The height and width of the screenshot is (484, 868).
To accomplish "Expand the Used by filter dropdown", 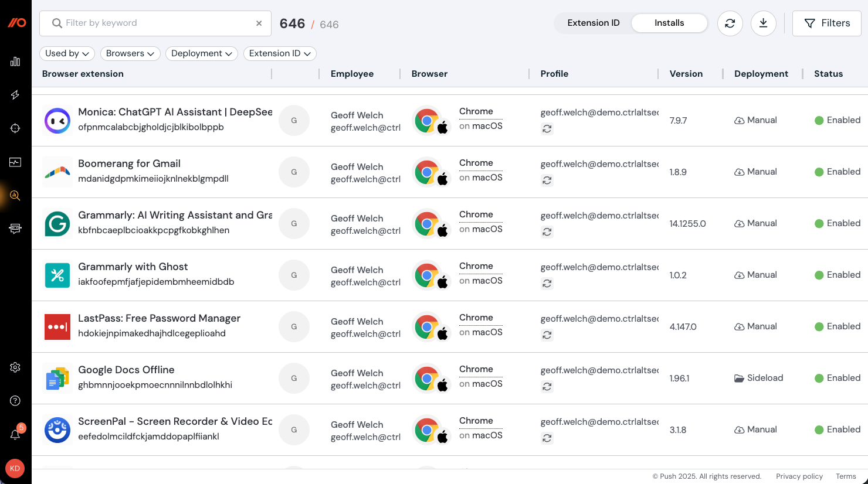I will coord(67,53).
